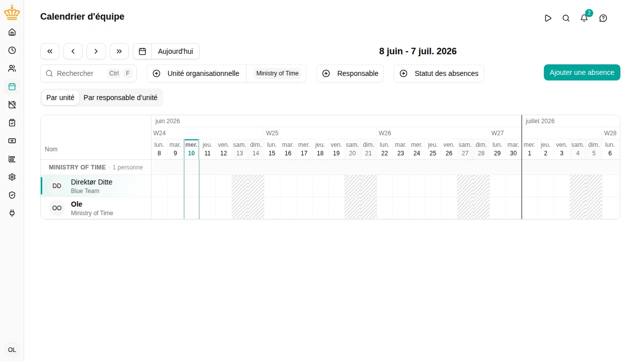Screen dimensions: 644x362
Task: Switch to Par unité tab
Action: point(60,98)
